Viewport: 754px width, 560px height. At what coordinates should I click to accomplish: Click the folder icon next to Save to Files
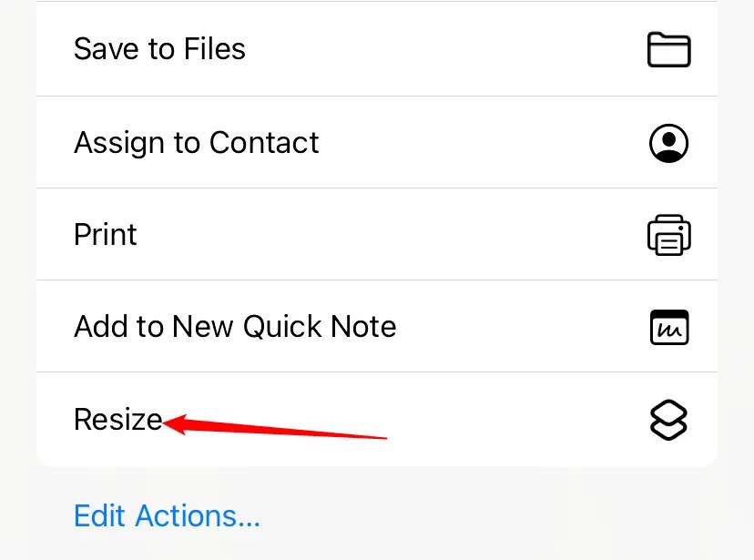pos(668,49)
